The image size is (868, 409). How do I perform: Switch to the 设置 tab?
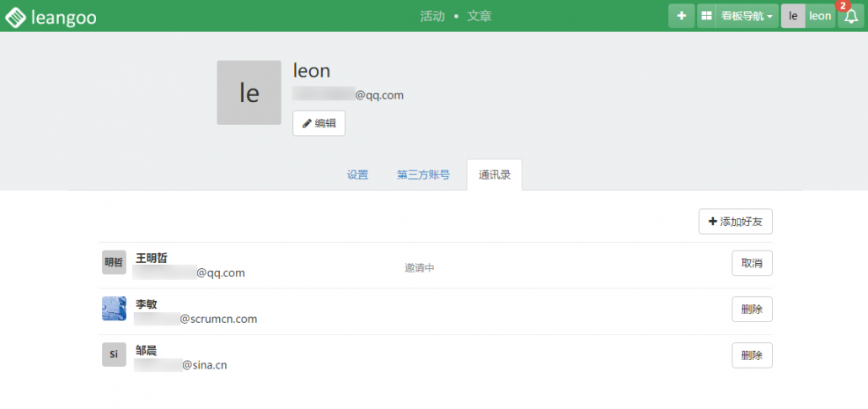tap(357, 175)
